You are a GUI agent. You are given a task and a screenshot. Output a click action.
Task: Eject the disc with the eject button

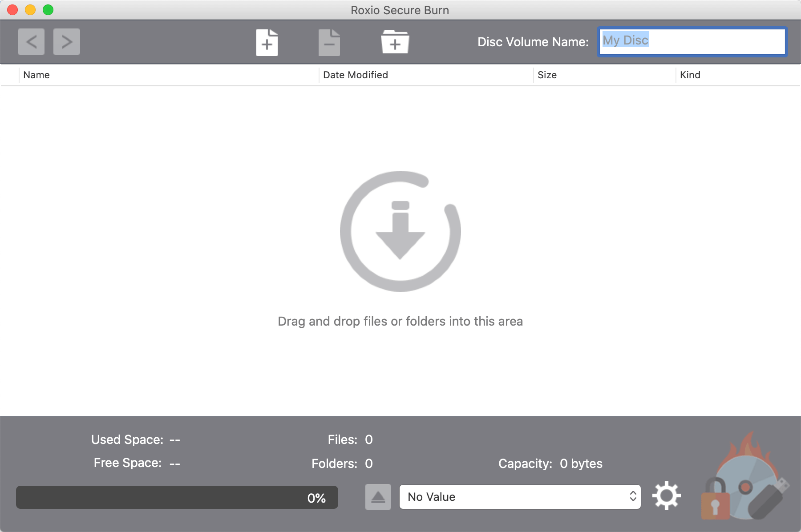click(378, 497)
